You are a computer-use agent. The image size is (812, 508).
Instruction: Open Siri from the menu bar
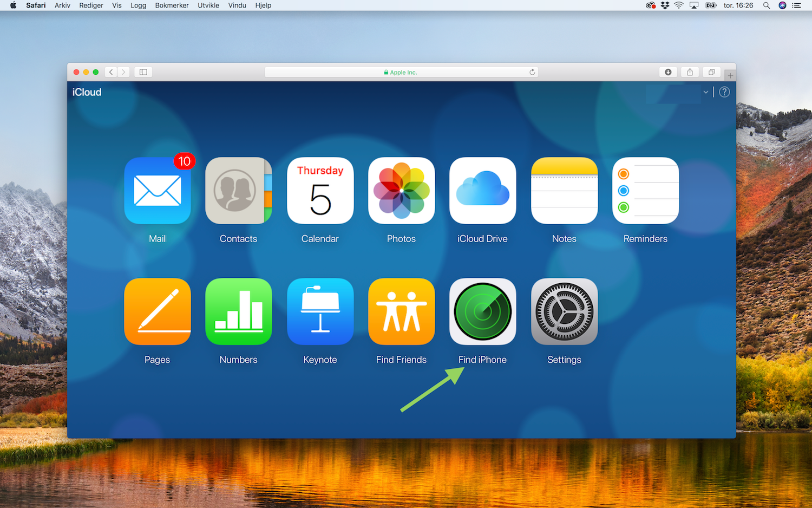pos(782,5)
